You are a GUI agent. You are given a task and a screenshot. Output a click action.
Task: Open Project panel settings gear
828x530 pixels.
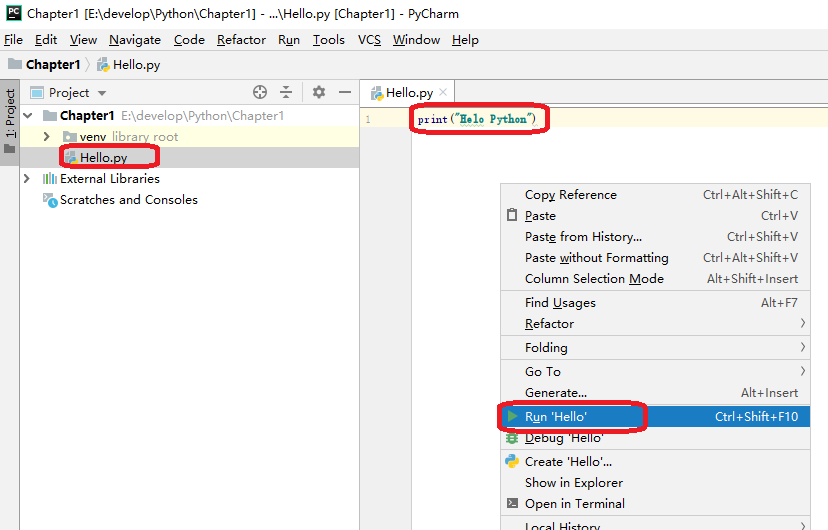coord(318,92)
